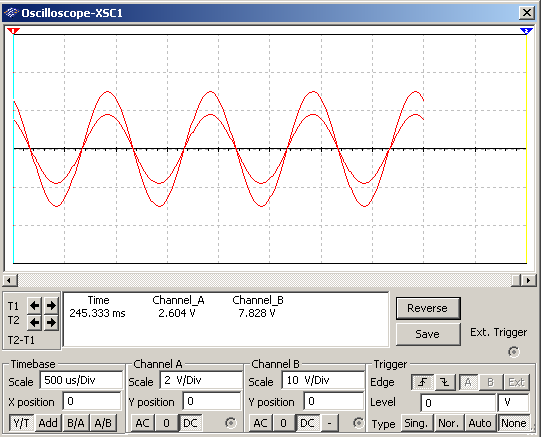Move cursor T1 left with arrow
The width and height of the screenshot is (541, 437).
pyautogui.click(x=35, y=305)
